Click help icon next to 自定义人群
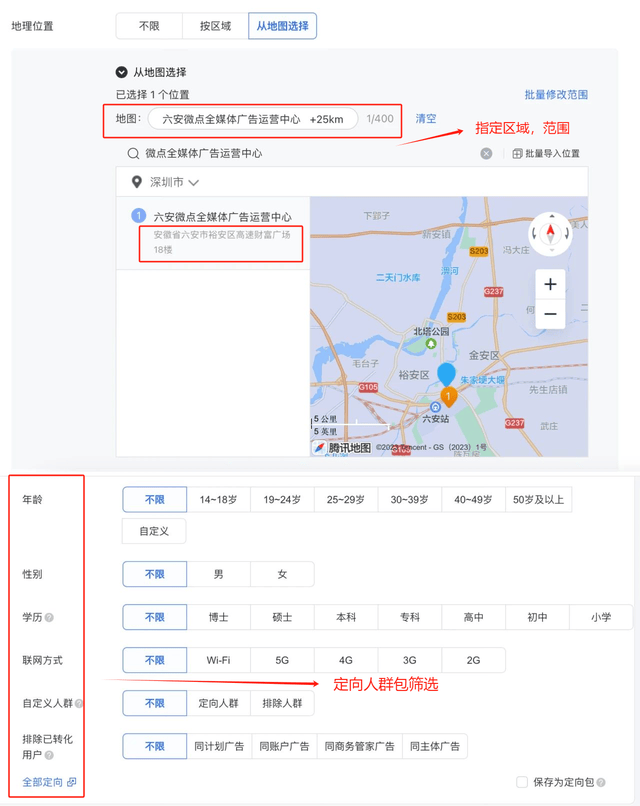This screenshot has width=640, height=806. (x=79, y=704)
